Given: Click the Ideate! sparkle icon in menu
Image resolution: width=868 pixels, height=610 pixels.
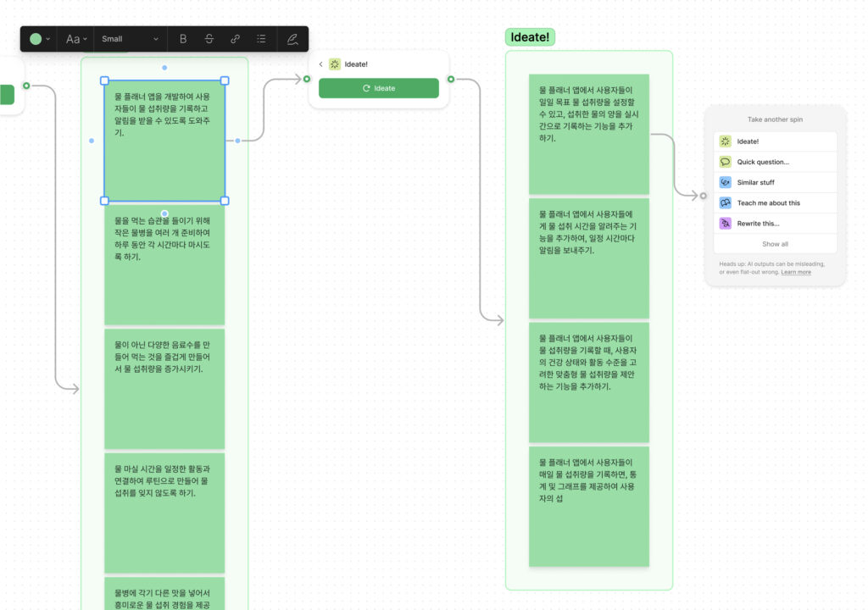Looking at the screenshot, I should point(726,141).
